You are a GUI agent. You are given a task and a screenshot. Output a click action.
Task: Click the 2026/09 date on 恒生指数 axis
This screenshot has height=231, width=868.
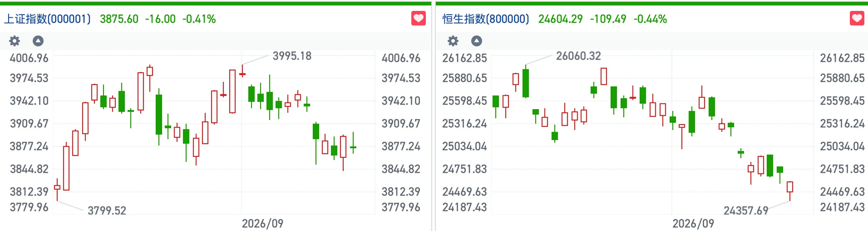693,223
